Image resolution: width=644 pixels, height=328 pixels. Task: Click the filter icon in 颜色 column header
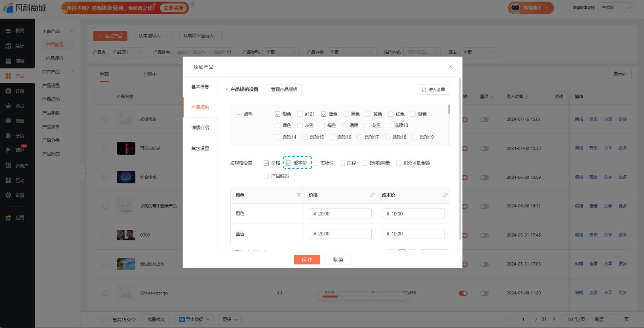tap(299, 195)
